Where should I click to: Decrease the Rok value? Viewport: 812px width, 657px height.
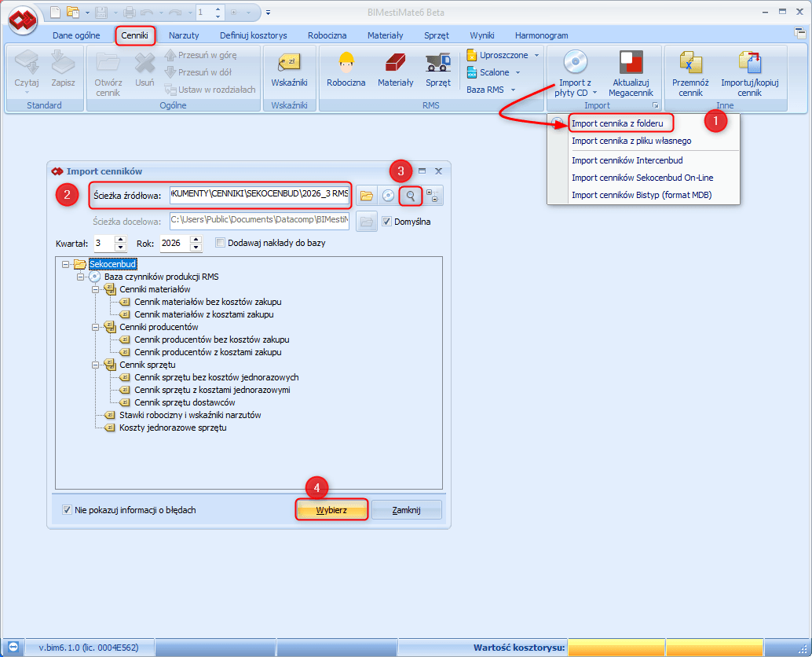[196, 247]
